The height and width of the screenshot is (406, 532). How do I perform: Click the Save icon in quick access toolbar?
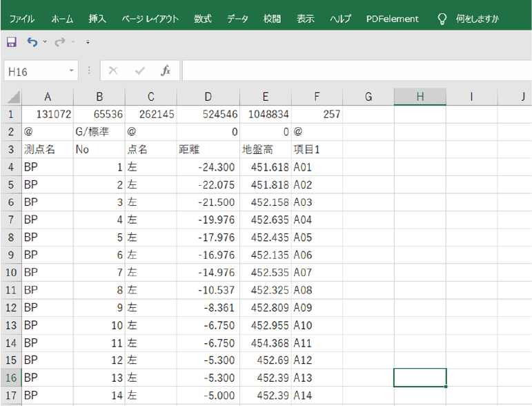[x=12, y=42]
